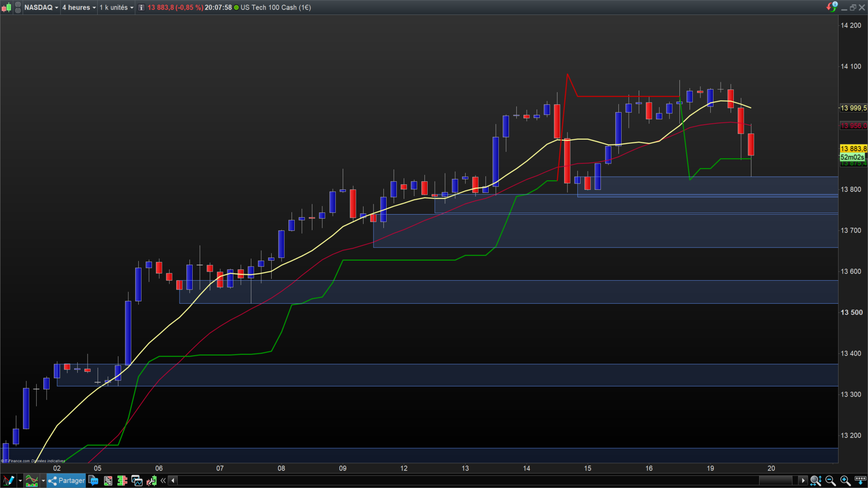Show the order book icon
868x488 pixels.
point(122,480)
